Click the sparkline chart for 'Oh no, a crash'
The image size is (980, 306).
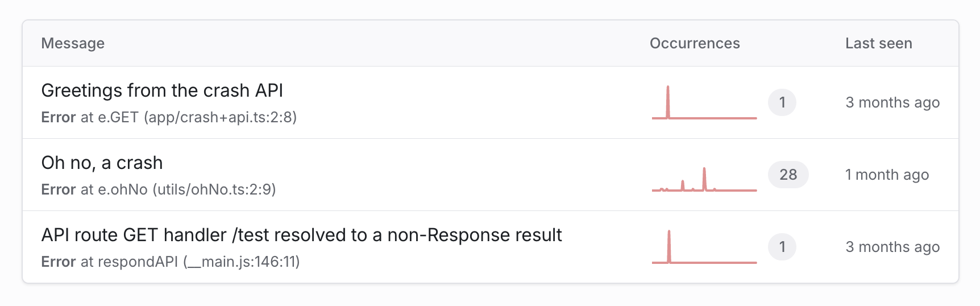(x=704, y=178)
